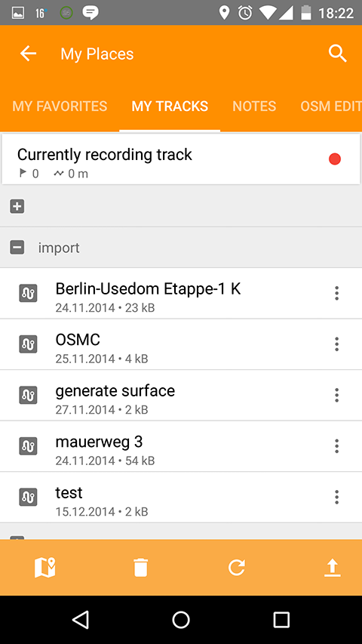Tap the show on map icon in bottom bar
This screenshot has width=362, height=644.
point(45,568)
